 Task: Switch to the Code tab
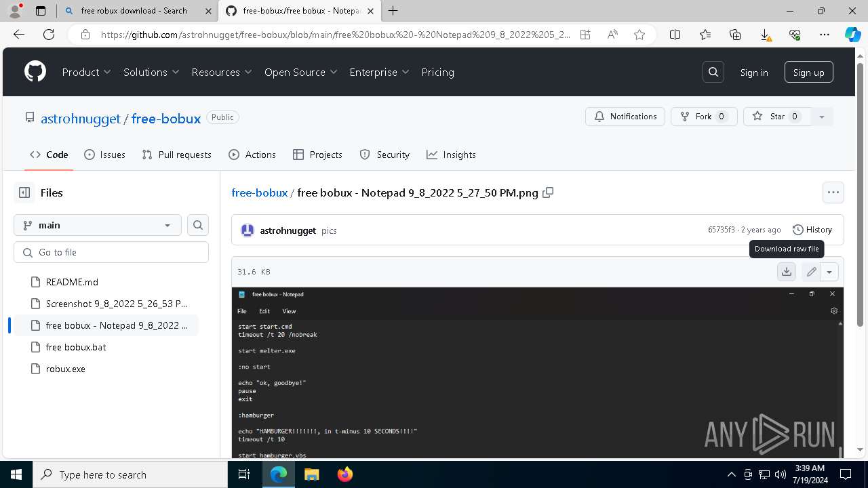49,155
